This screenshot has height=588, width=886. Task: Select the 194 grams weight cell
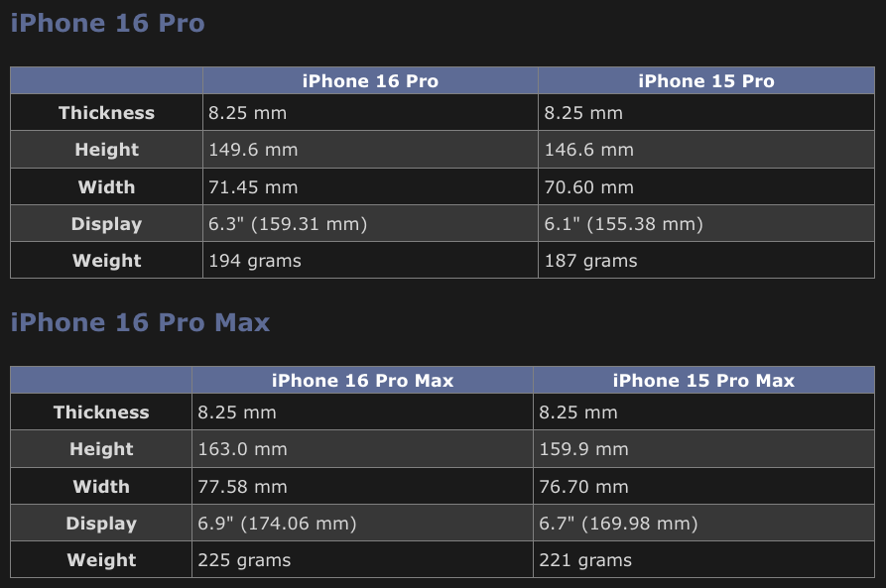[x=255, y=262]
